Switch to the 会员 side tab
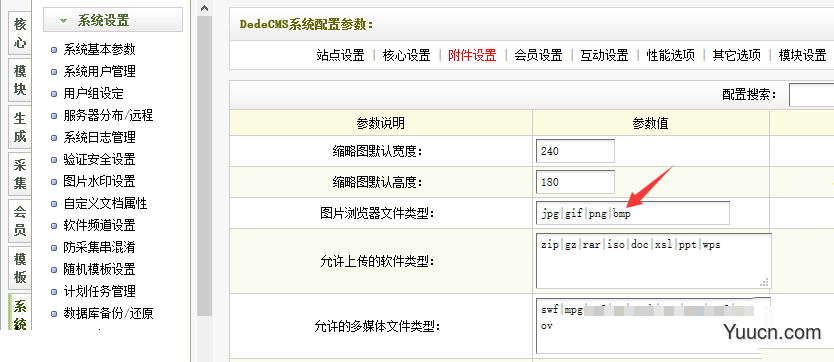This screenshot has height=362, width=834. (x=20, y=221)
